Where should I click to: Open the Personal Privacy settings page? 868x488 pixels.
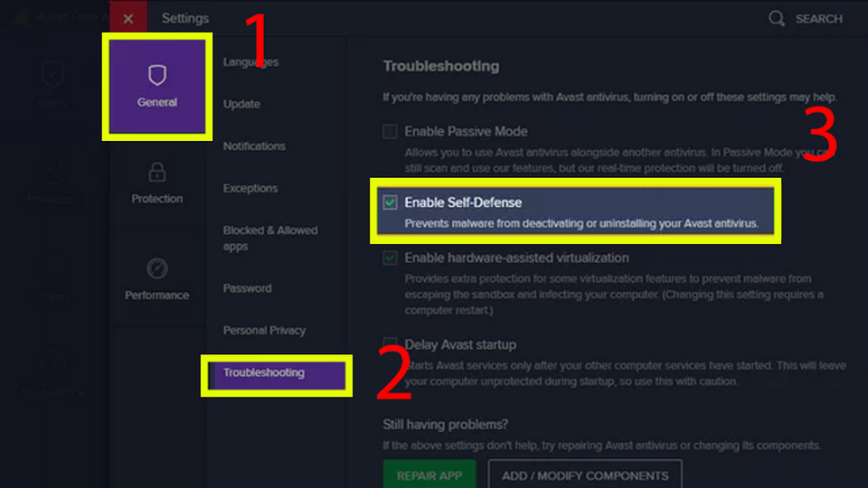point(265,331)
